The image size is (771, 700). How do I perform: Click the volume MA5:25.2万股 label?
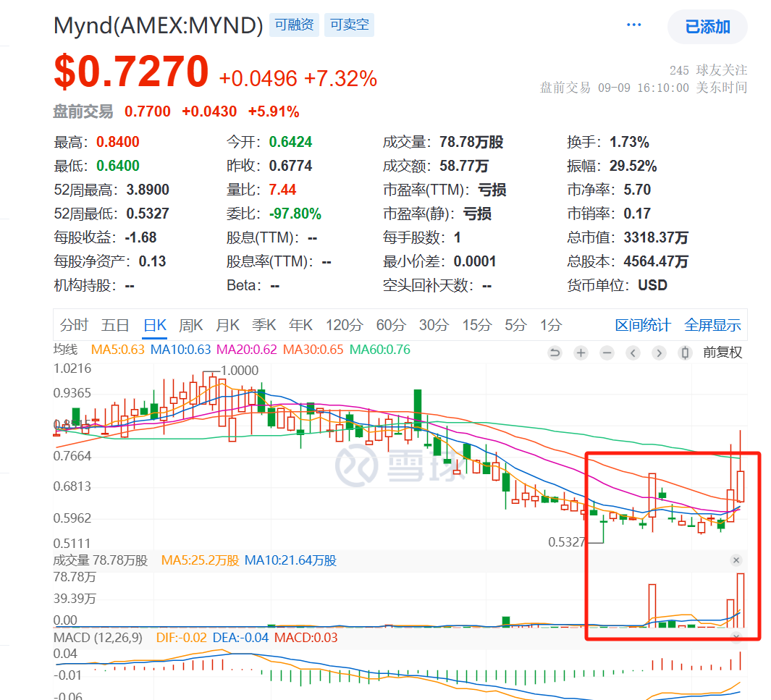200,560
